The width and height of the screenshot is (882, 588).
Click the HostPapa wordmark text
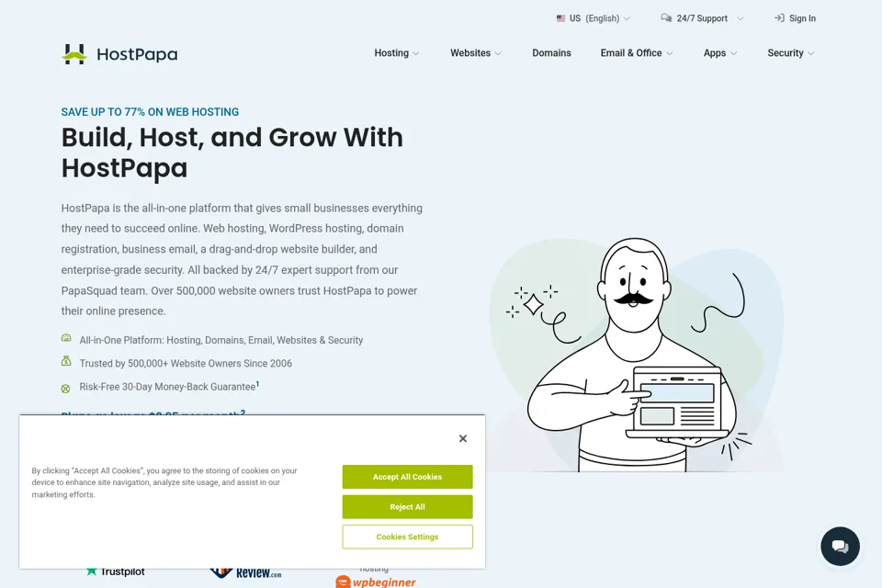(137, 54)
